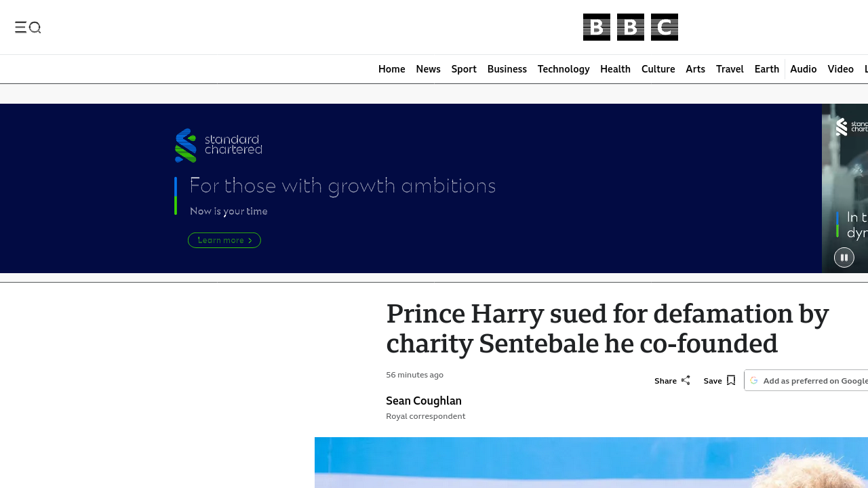Open the Technology section

pos(564,69)
